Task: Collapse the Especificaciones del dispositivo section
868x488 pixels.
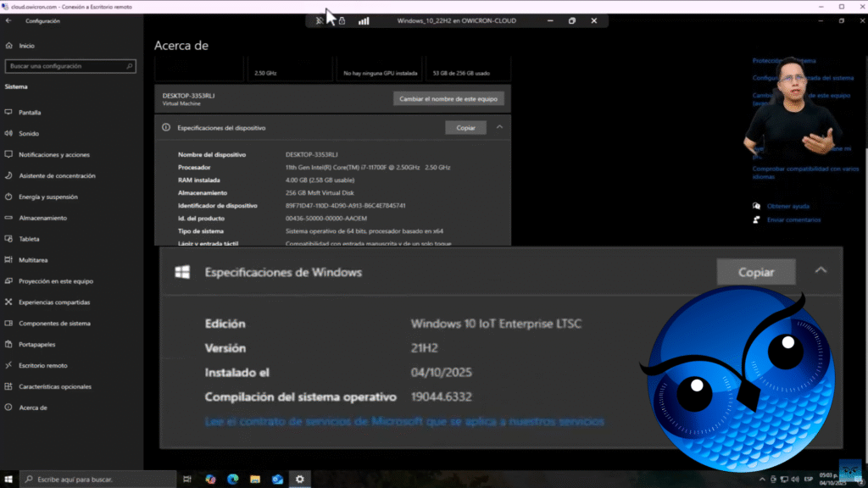Action: [499, 127]
